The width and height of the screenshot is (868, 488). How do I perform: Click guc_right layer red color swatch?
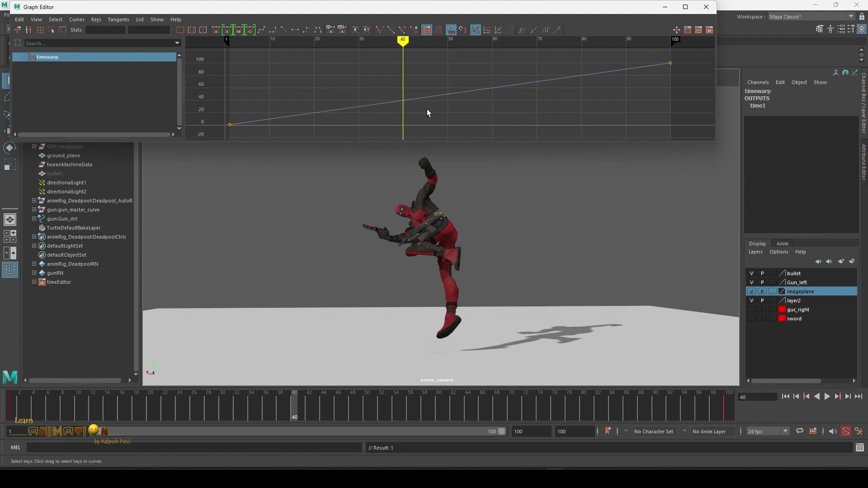click(782, 310)
